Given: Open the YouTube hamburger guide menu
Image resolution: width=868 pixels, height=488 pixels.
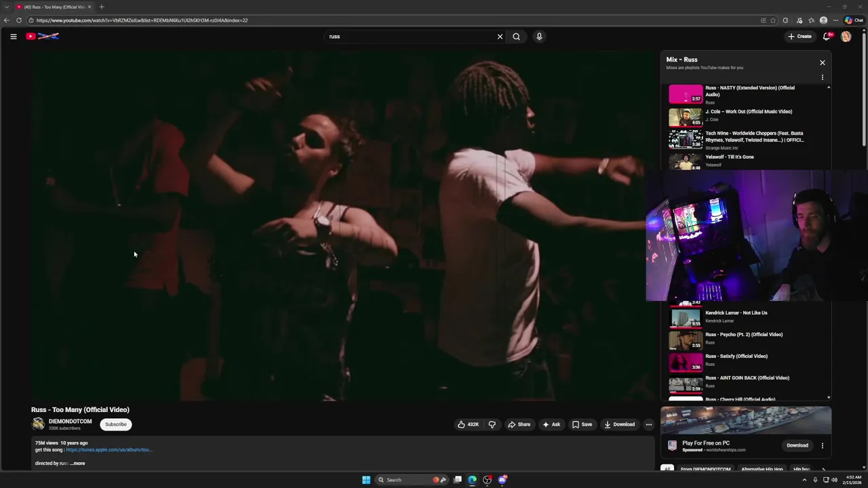Looking at the screenshot, I should coord(13,37).
